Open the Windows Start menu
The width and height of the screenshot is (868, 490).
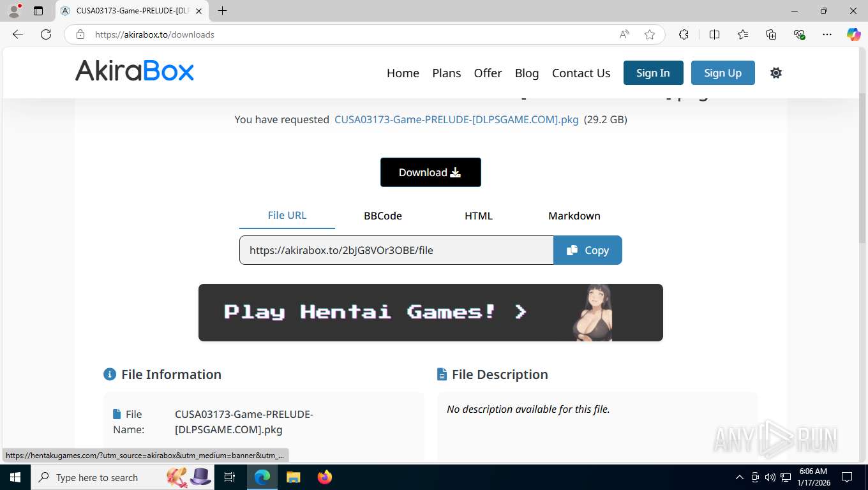point(15,477)
